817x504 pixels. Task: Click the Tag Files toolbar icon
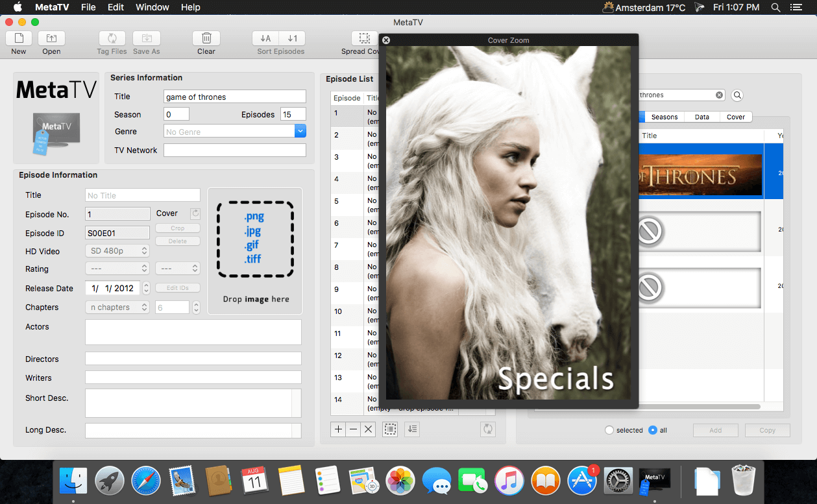tap(112, 38)
